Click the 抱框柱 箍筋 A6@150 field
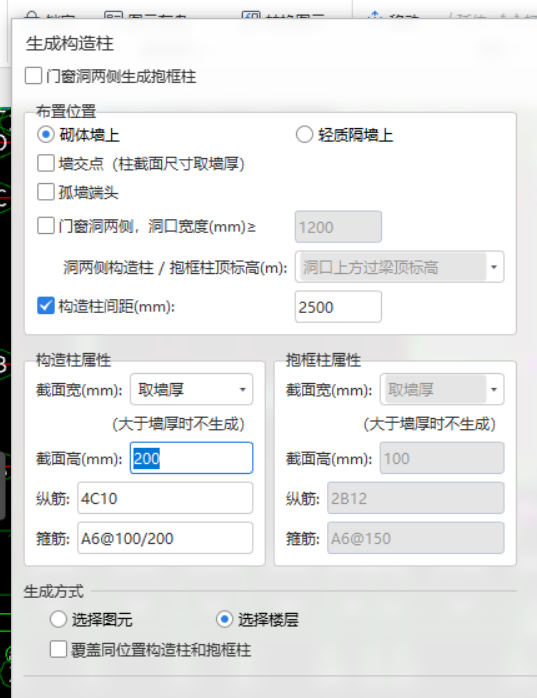537x698 pixels. 415,538
